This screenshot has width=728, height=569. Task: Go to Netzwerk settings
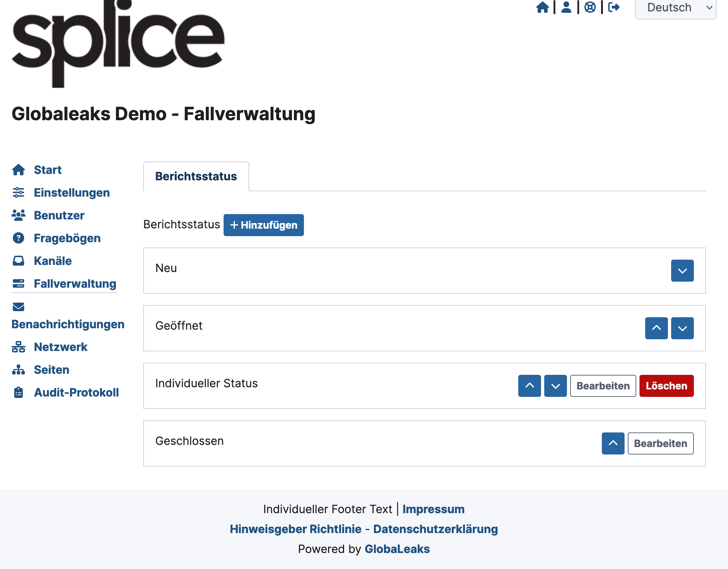coord(60,347)
